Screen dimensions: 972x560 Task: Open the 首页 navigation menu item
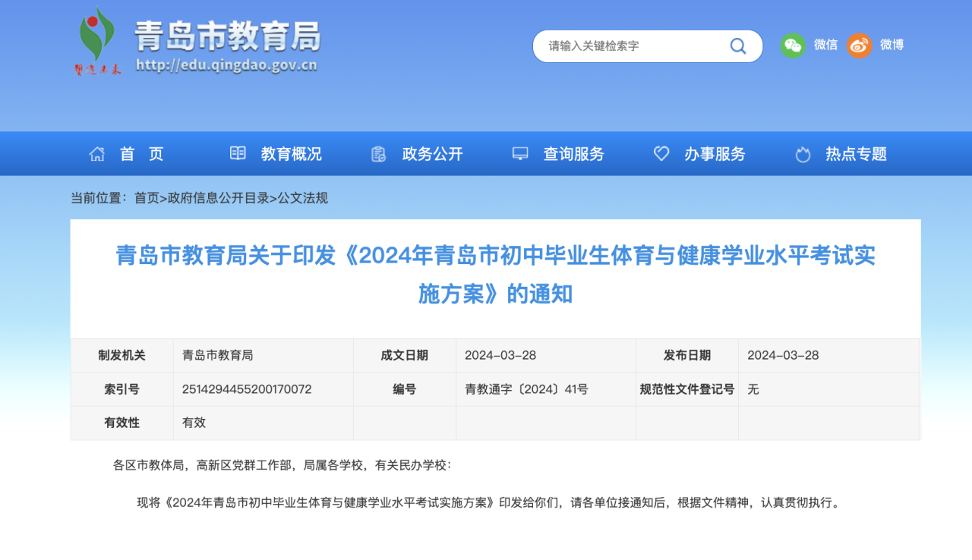tap(142, 154)
